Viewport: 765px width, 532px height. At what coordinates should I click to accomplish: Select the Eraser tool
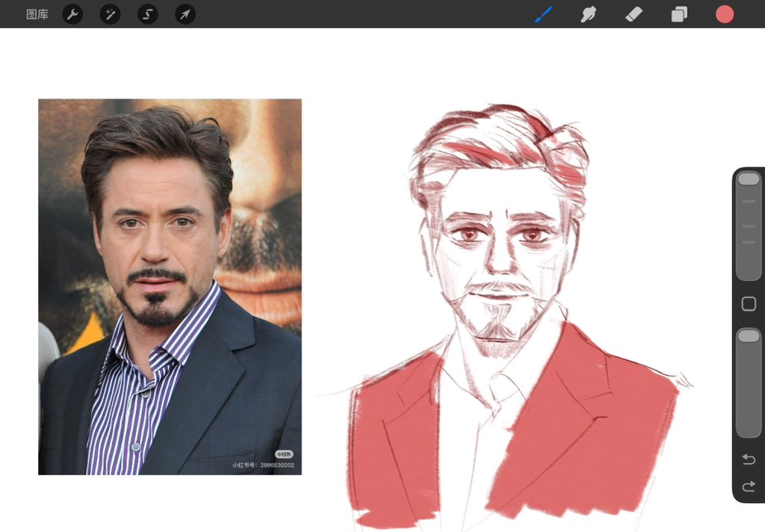[x=634, y=14]
